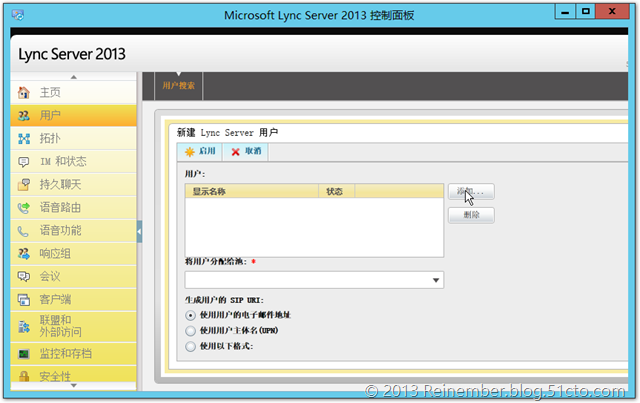Select the Response Groups (响应组) icon
This screenshot has width=640, height=403.
click(x=23, y=253)
